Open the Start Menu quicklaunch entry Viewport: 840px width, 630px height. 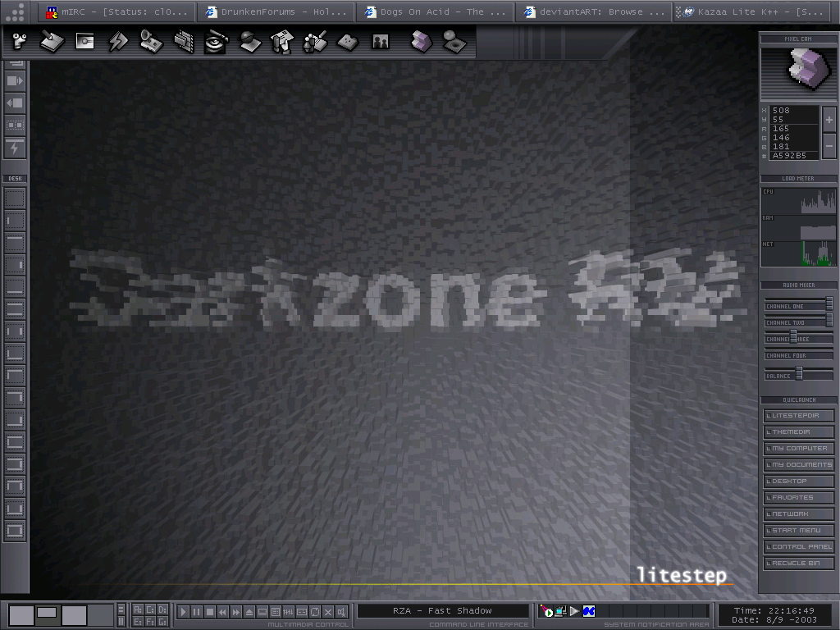[x=799, y=531]
